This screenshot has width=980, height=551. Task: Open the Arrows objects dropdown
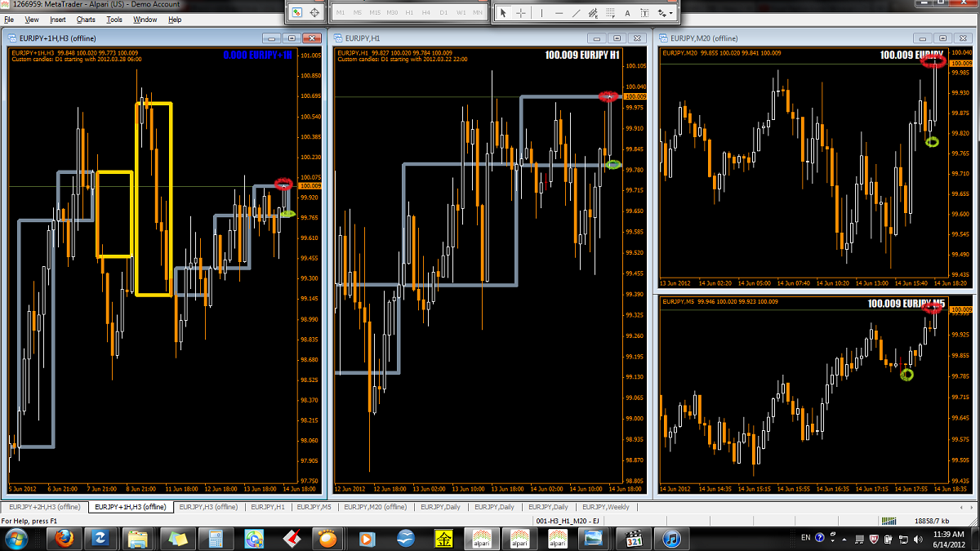[x=666, y=13]
